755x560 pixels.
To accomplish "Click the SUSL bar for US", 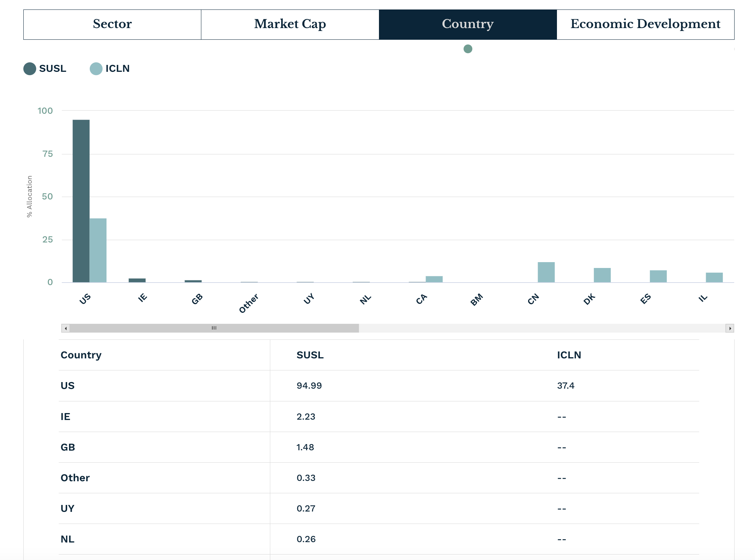I will 81,201.
